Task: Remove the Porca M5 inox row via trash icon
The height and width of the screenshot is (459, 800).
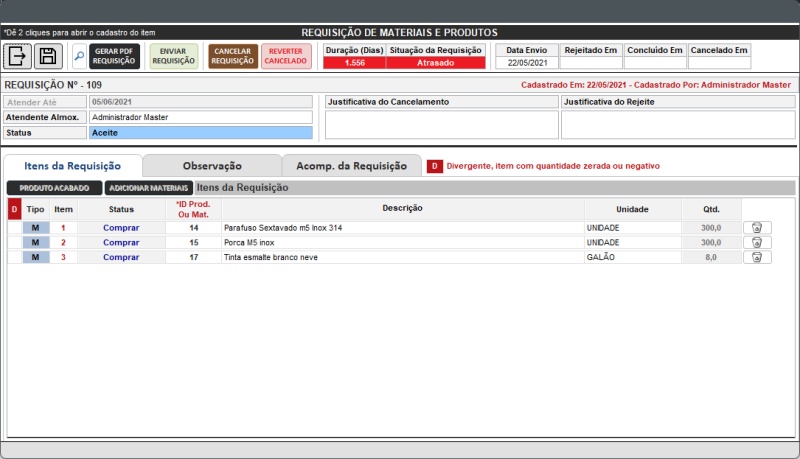Action: (757, 242)
